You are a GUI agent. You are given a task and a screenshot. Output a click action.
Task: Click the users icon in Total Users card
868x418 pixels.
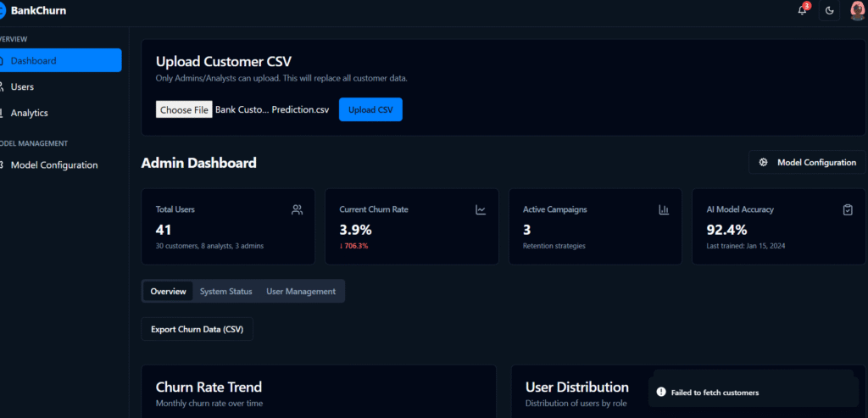[297, 209]
